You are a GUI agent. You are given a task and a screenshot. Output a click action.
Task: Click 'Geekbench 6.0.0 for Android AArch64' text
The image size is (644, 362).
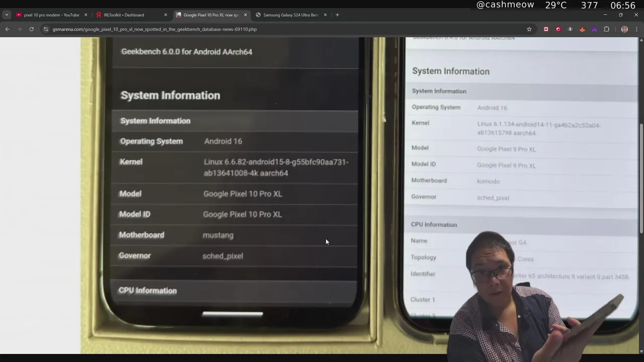[x=187, y=52]
